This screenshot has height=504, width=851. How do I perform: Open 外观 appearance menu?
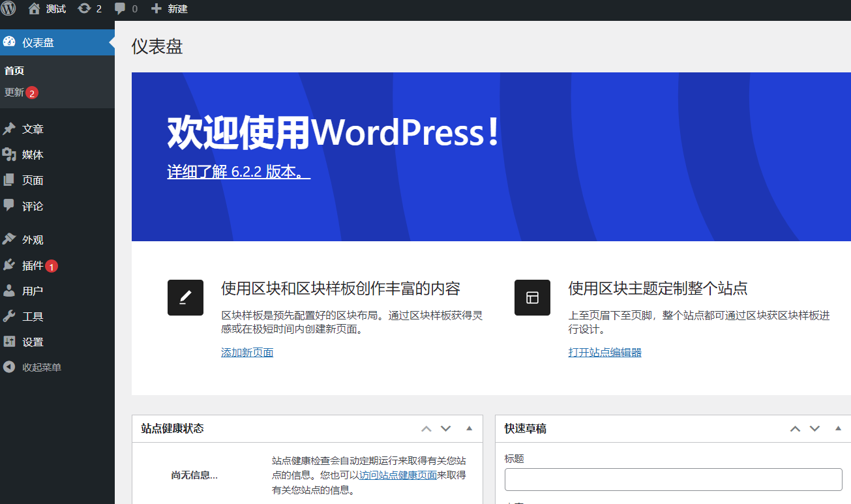point(33,240)
